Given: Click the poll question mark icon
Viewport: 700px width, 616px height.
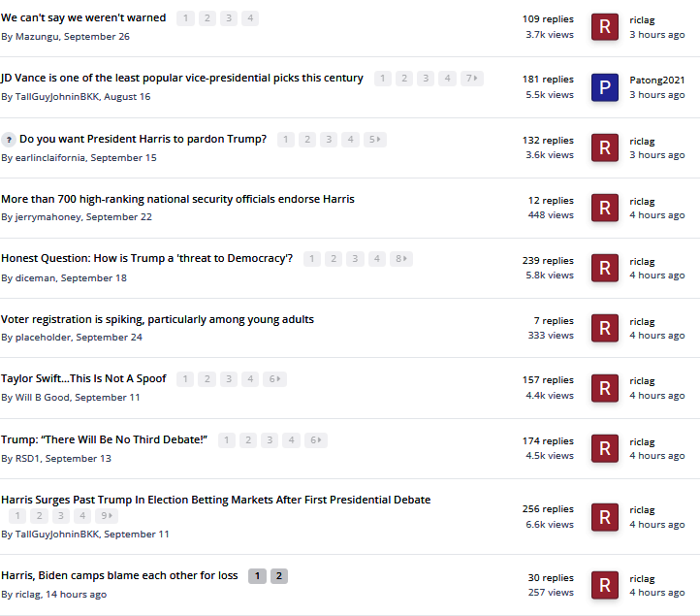Looking at the screenshot, I should [x=9, y=140].
